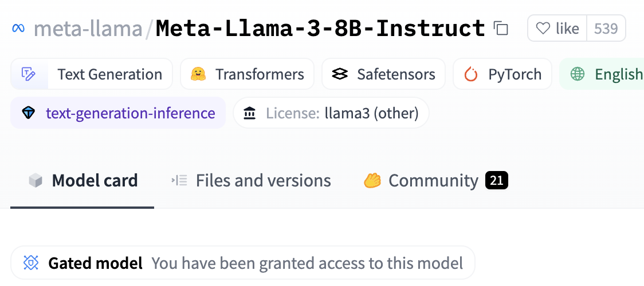Select the Safetensors tag
Viewport: 644px width, 286px height.
coord(396,74)
